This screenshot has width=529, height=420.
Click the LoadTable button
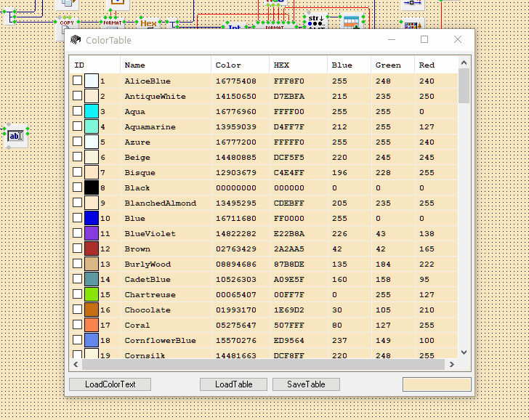[x=233, y=384]
